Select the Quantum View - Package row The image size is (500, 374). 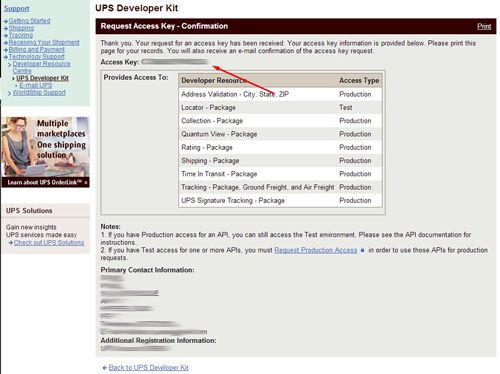280,134
